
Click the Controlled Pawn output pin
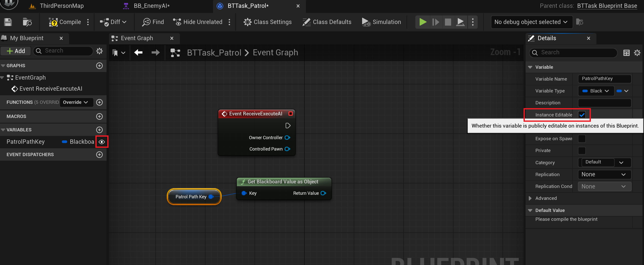tap(287, 149)
